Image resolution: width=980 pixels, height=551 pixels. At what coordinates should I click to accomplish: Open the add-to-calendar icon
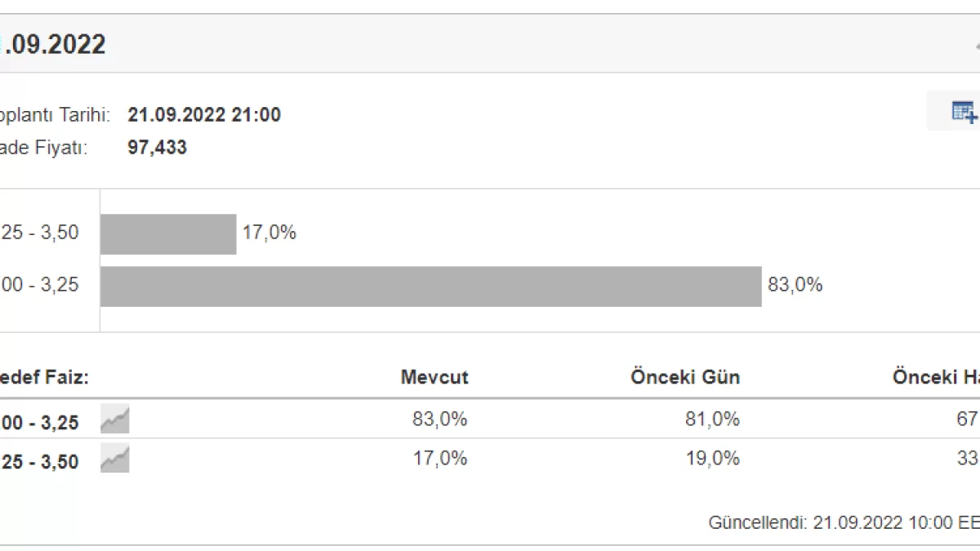point(964,111)
